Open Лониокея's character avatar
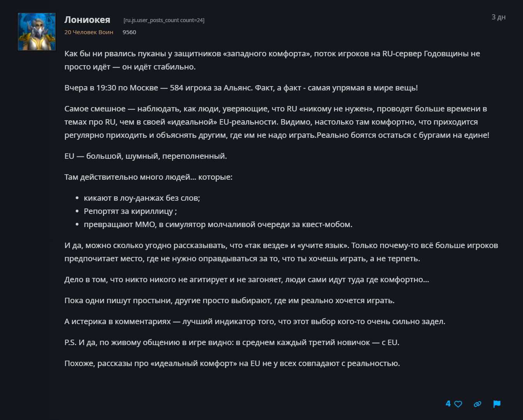 point(37,32)
